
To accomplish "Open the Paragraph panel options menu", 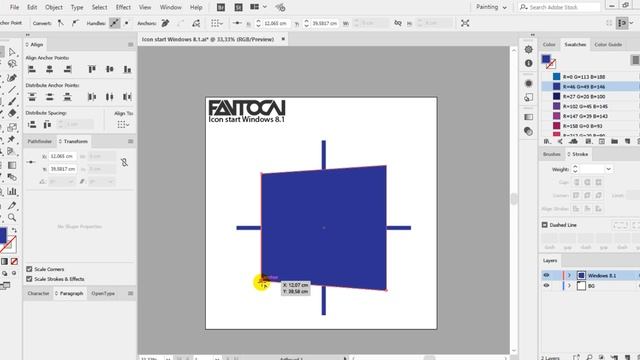I will click(x=131, y=293).
